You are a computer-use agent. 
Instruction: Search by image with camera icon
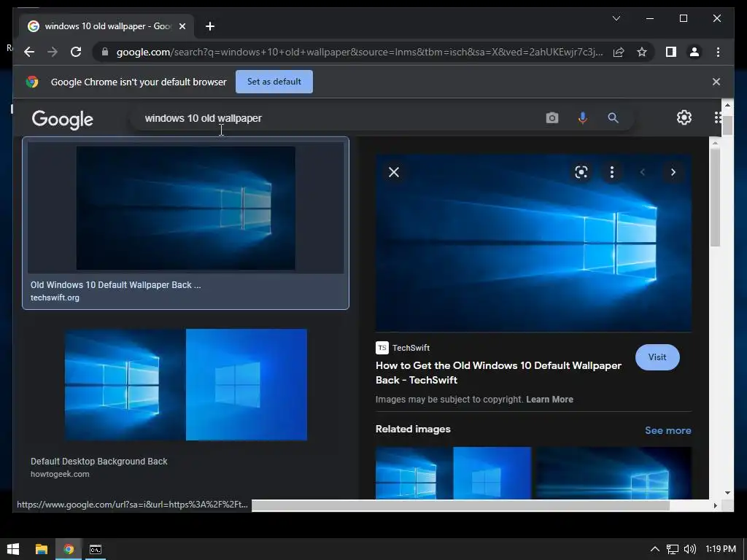coord(551,117)
